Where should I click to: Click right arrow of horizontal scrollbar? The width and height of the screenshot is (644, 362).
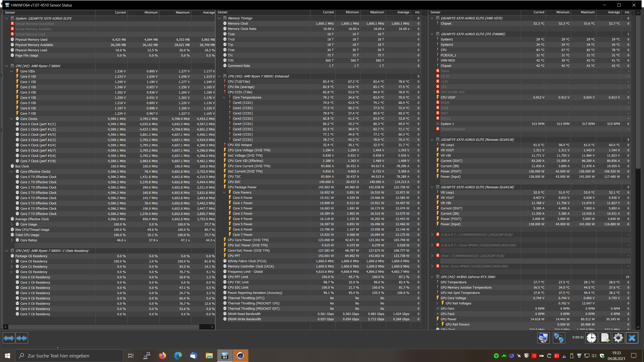click(x=212, y=327)
